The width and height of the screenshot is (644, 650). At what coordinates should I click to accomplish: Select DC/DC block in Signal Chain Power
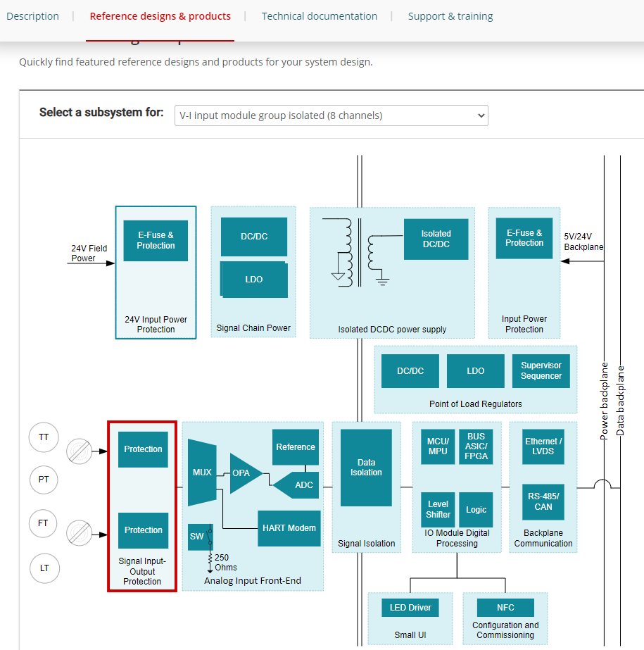(x=254, y=237)
